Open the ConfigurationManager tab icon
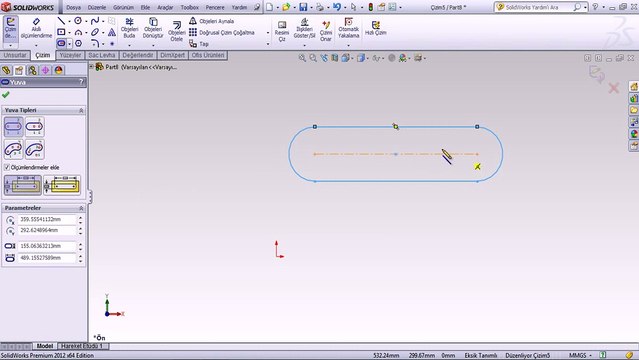 (x=32, y=70)
